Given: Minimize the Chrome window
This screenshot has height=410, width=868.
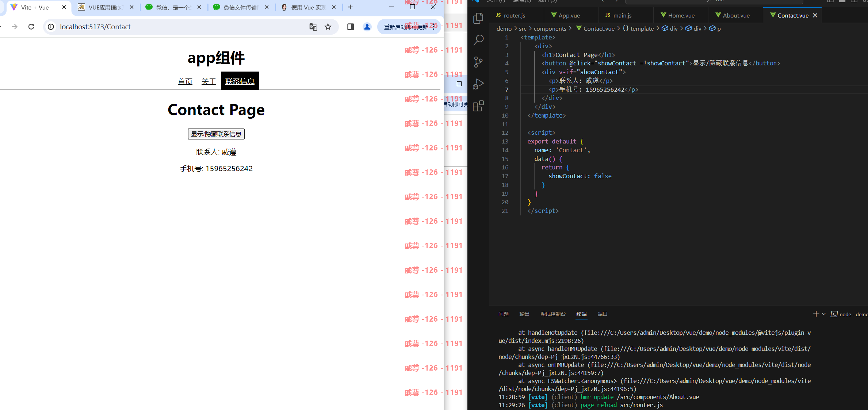Looking at the screenshot, I should 391,7.
